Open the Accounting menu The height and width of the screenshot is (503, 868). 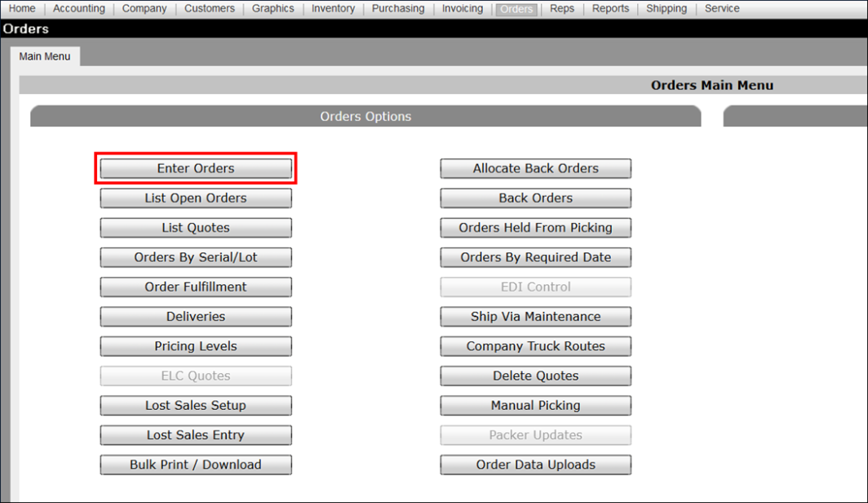(x=78, y=8)
